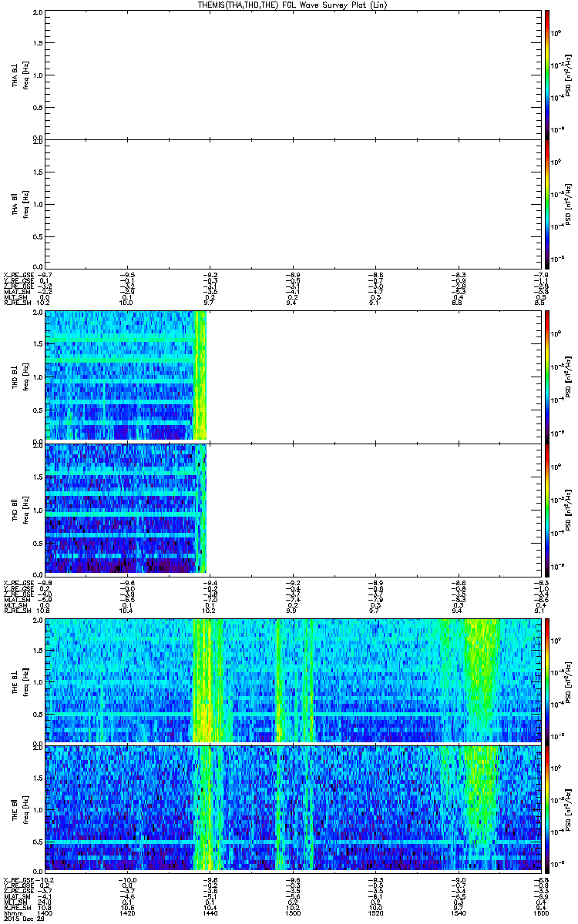The width and height of the screenshot is (578, 924).
Task: Click 'THA B⊥ freq [Hz]' axis label
Action: point(19,75)
